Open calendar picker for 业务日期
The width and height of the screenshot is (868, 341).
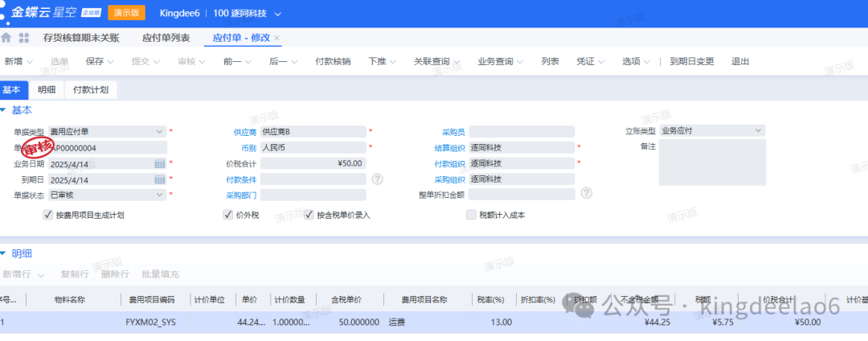click(x=159, y=163)
